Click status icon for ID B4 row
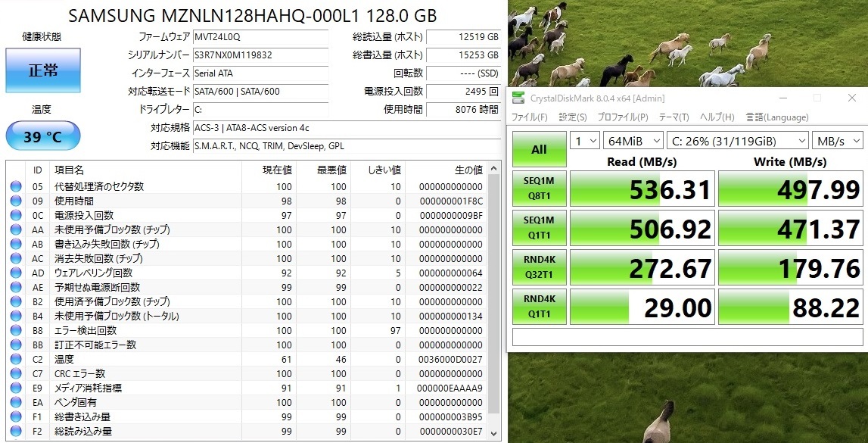This screenshot has width=868, height=443. [x=15, y=317]
